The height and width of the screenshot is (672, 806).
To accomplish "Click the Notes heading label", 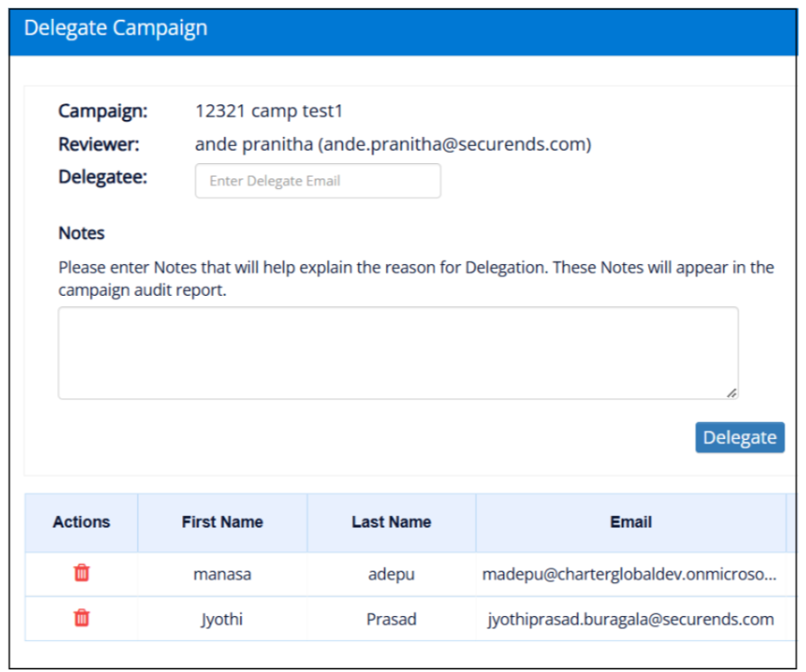I will tap(81, 233).
